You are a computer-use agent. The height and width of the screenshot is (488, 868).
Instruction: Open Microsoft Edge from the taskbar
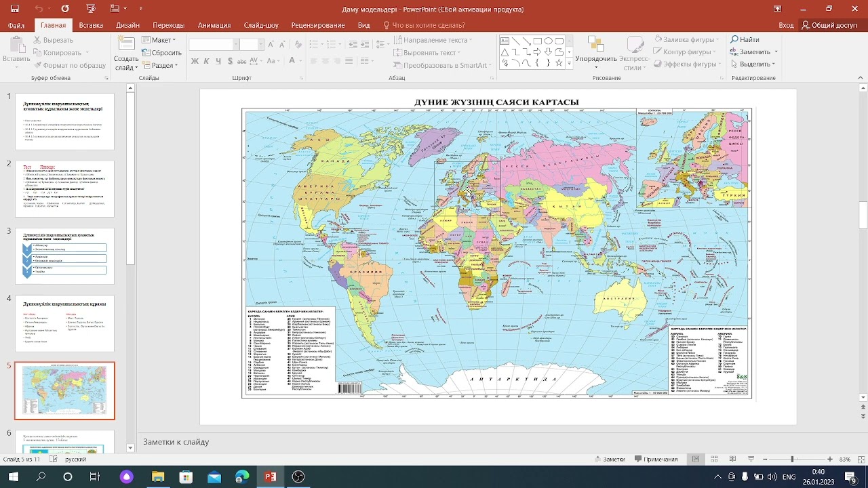(242, 477)
